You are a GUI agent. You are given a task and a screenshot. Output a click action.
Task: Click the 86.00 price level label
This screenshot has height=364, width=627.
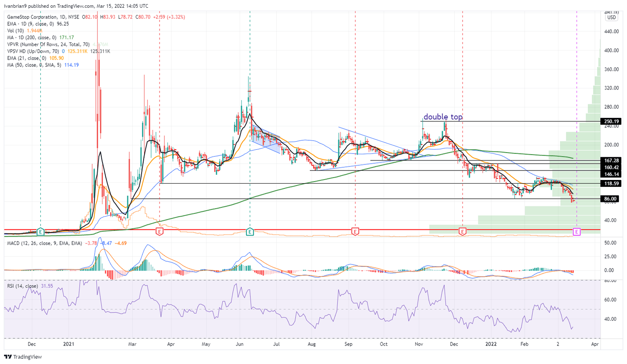[x=611, y=199]
